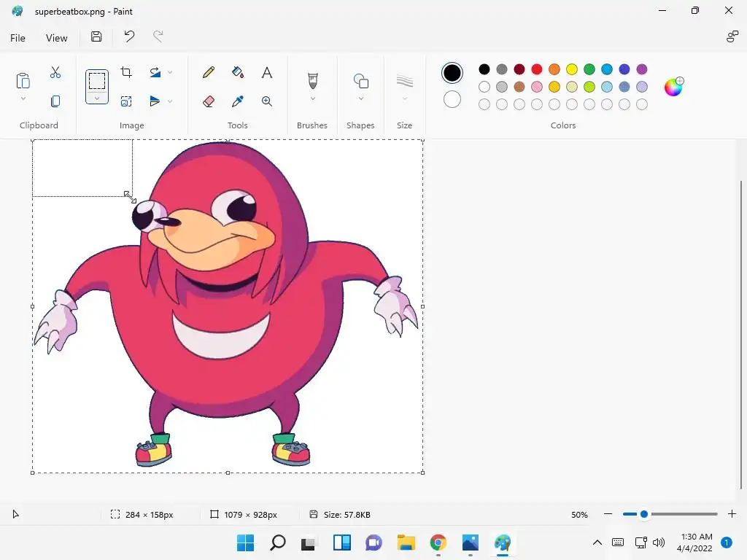Show hidden tray icons chevron
Image resolution: width=747 pixels, height=560 pixels.
597,542
